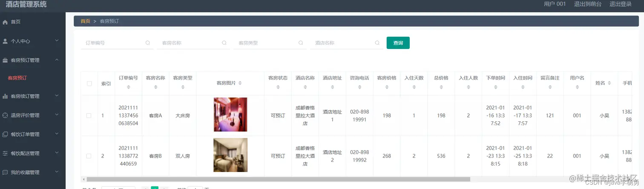Sort by 咨询电话 column arrows

point(359,87)
